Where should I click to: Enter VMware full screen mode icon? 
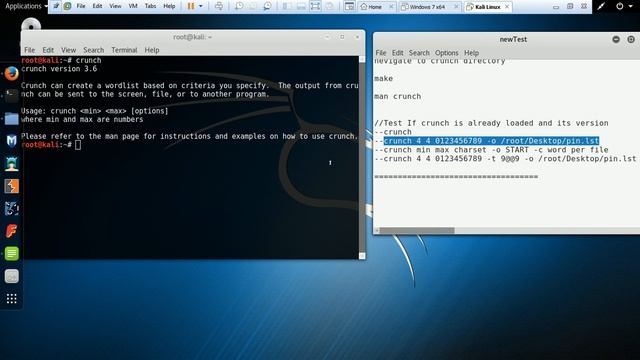tap(315, 6)
